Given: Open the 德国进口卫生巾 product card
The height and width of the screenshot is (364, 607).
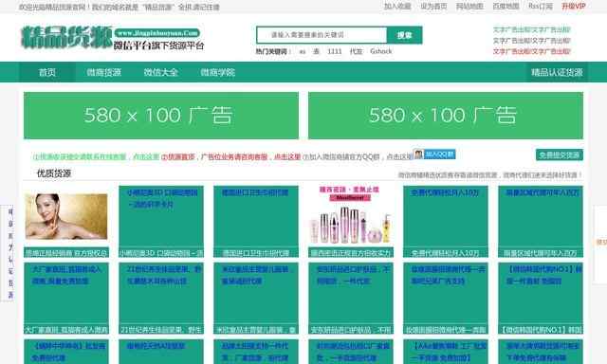Looking at the screenshot, I should click(x=256, y=222).
